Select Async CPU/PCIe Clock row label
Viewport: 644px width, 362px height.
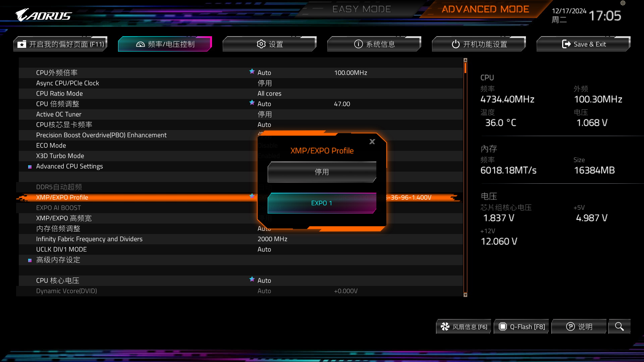point(67,83)
